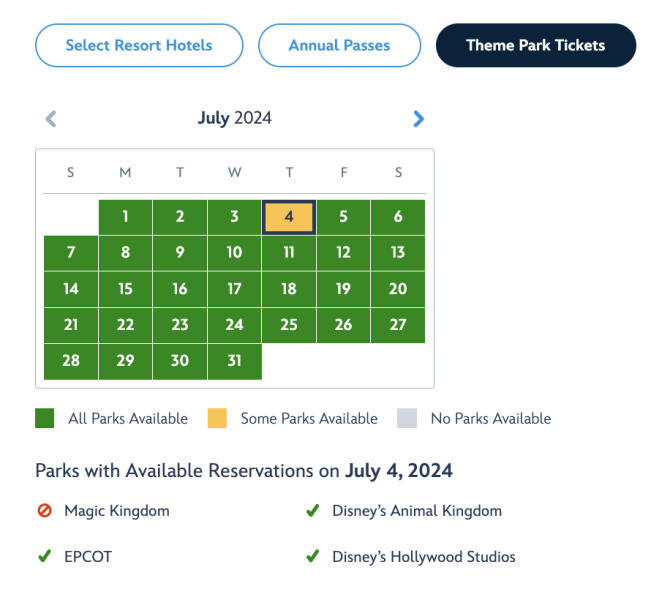
Task: Switch to Annual Passes tab
Action: click(339, 45)
